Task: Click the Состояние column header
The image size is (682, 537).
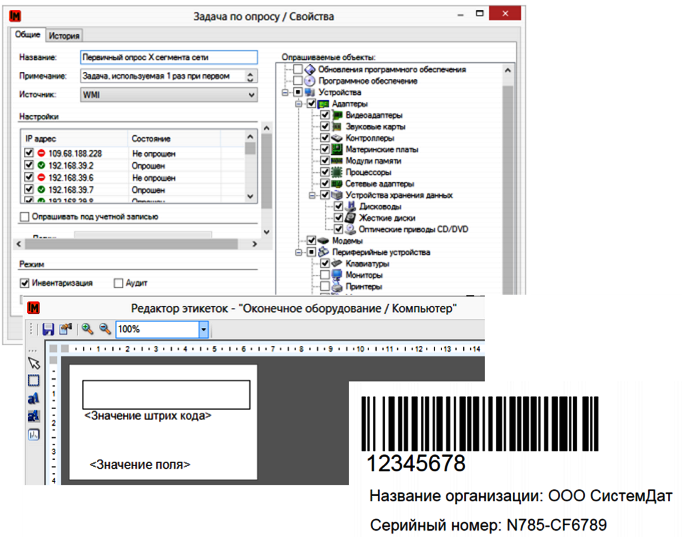Action: click(x=174, y=138)
